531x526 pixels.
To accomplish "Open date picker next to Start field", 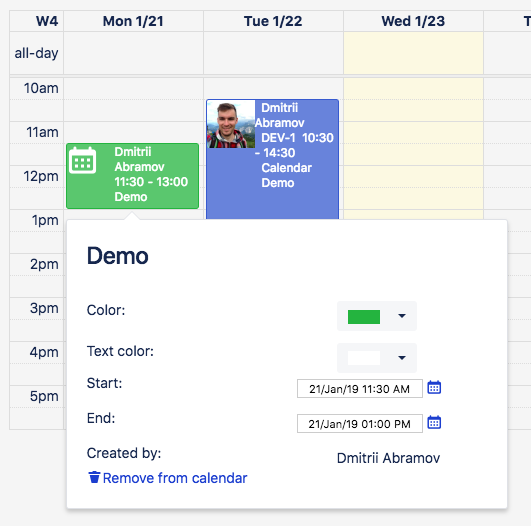I will (x=434, y=387).
